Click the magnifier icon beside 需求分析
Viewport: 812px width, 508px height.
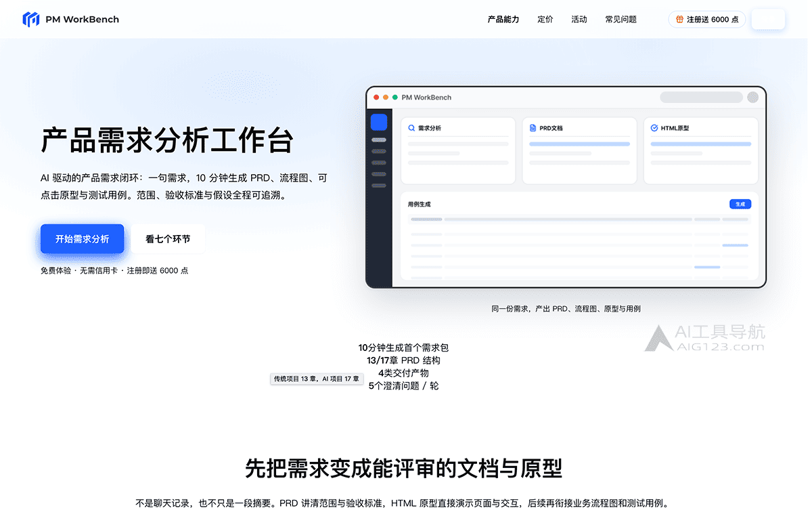coord(411,127)
